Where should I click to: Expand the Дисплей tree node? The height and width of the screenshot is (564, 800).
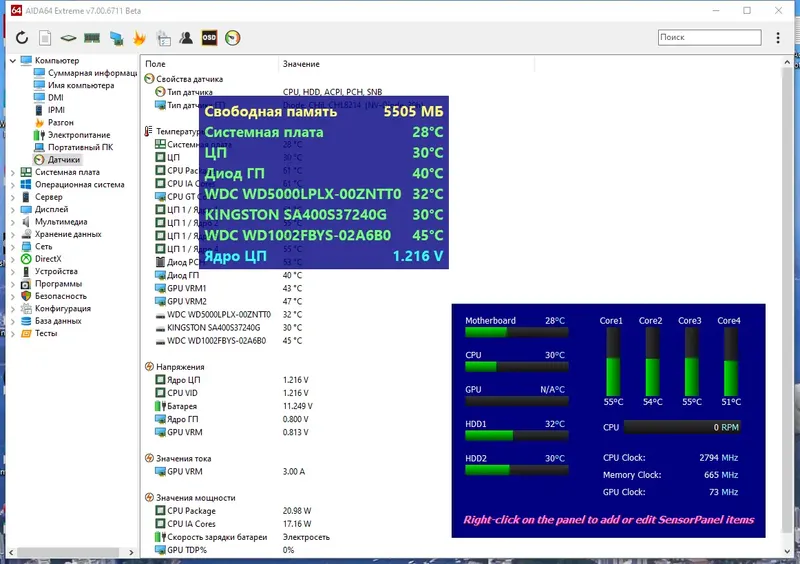point(13,210)
